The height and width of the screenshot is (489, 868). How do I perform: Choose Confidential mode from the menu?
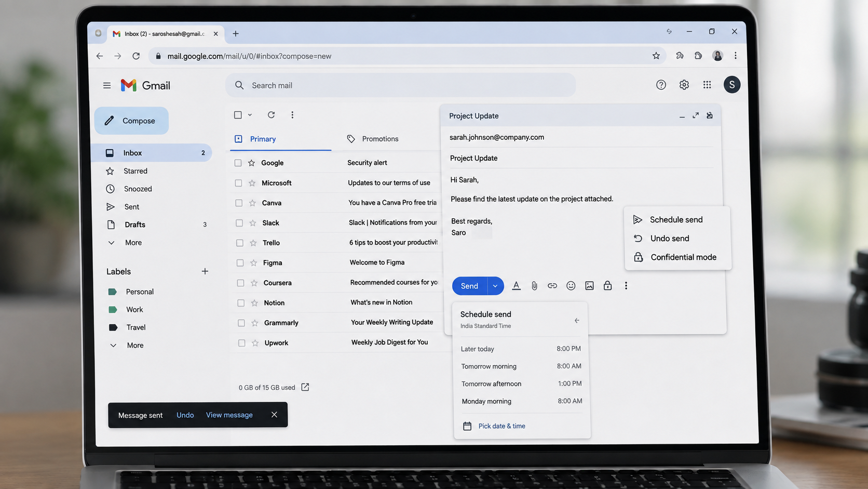677,257
